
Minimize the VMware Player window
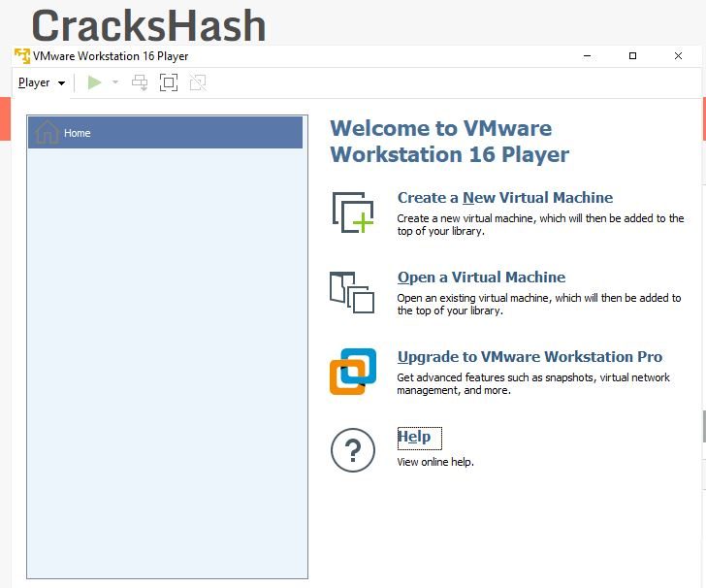(587, 56)
